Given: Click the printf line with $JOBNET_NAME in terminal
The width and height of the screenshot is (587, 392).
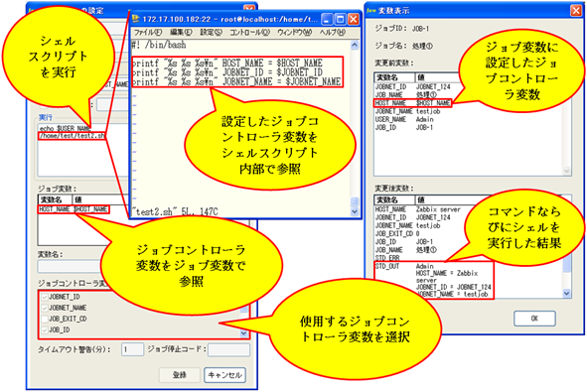Looking at the screenshot, I should [236, 81].
